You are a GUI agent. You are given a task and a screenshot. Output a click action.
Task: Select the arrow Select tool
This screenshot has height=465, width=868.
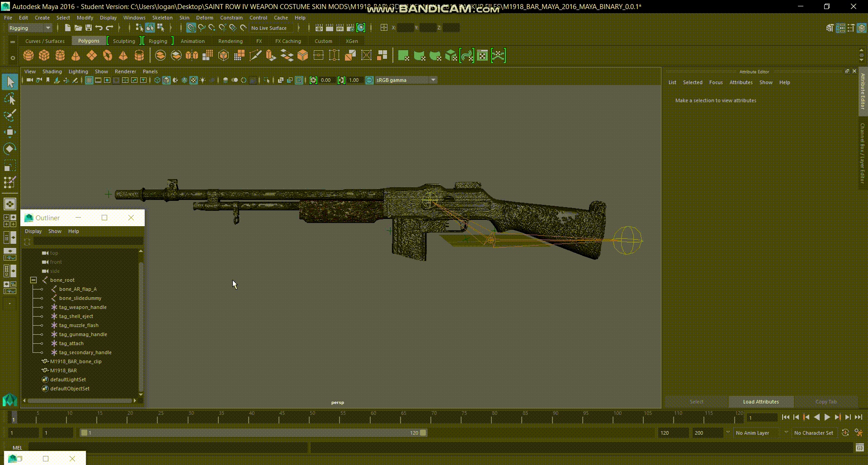(x=10, y=82)
